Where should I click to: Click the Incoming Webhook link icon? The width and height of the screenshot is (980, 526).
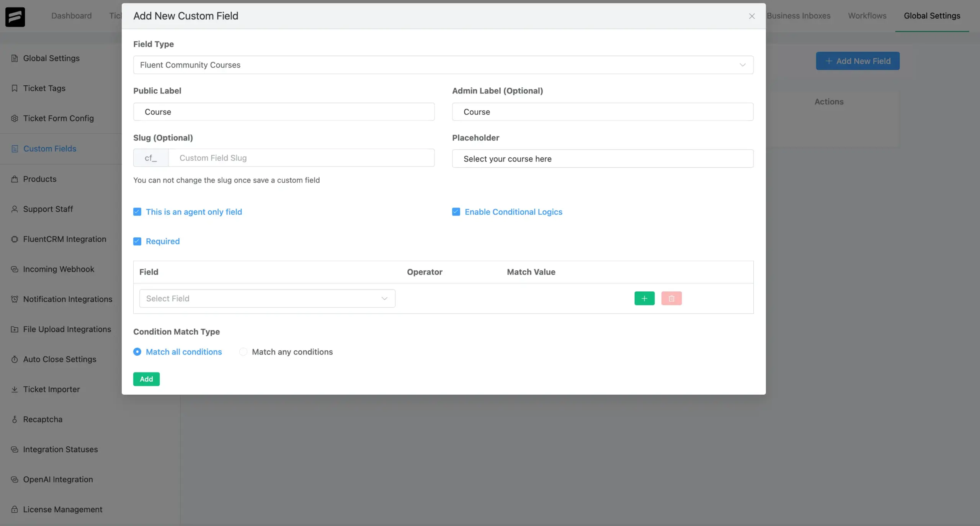click(15, 269)
